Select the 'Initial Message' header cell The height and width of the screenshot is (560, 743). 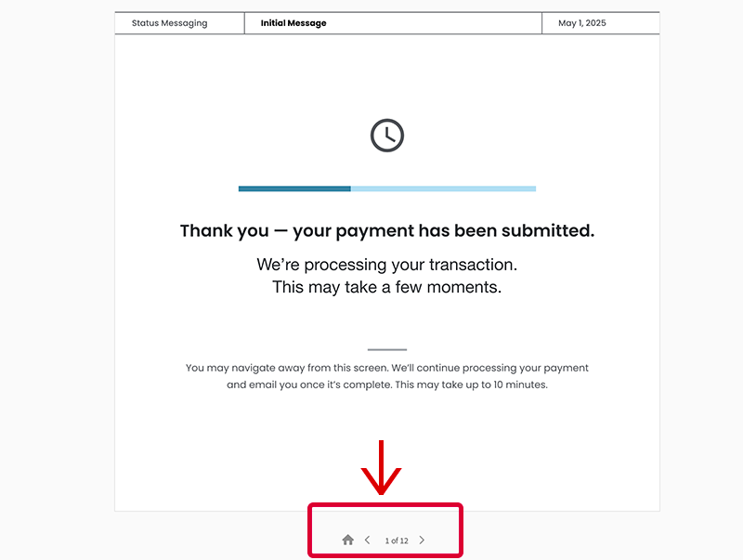pos(293,23)
